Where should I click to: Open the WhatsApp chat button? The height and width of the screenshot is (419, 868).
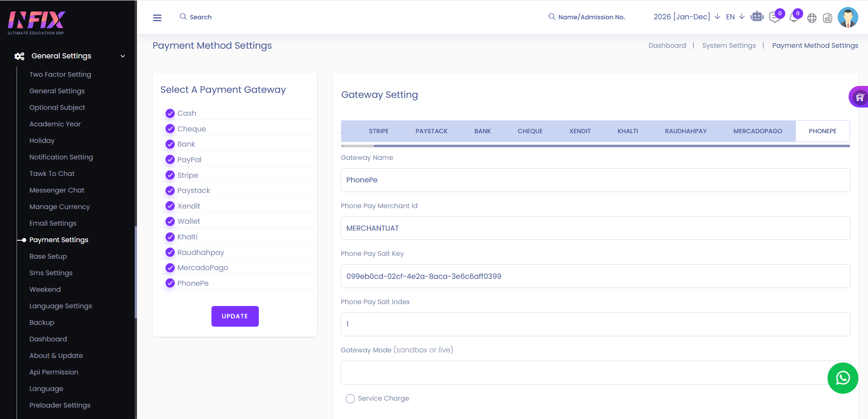(x=843, y=378)
